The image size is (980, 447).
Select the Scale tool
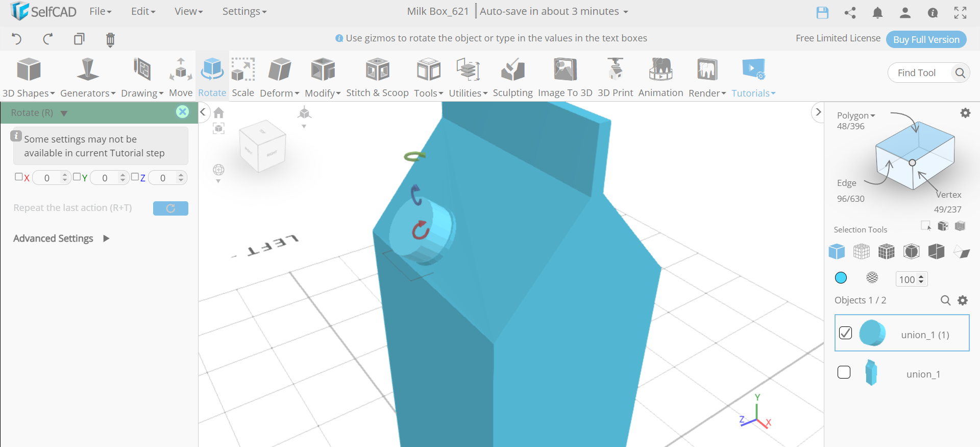(243, 78)
